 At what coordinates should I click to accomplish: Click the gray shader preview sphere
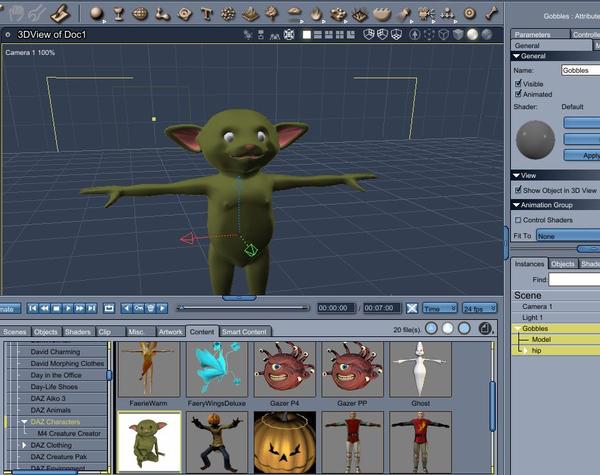[x=535, y=140]
